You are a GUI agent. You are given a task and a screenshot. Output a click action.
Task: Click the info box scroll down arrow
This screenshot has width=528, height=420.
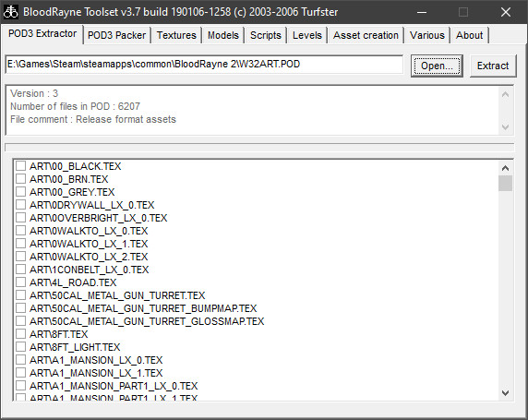[505, 127]
